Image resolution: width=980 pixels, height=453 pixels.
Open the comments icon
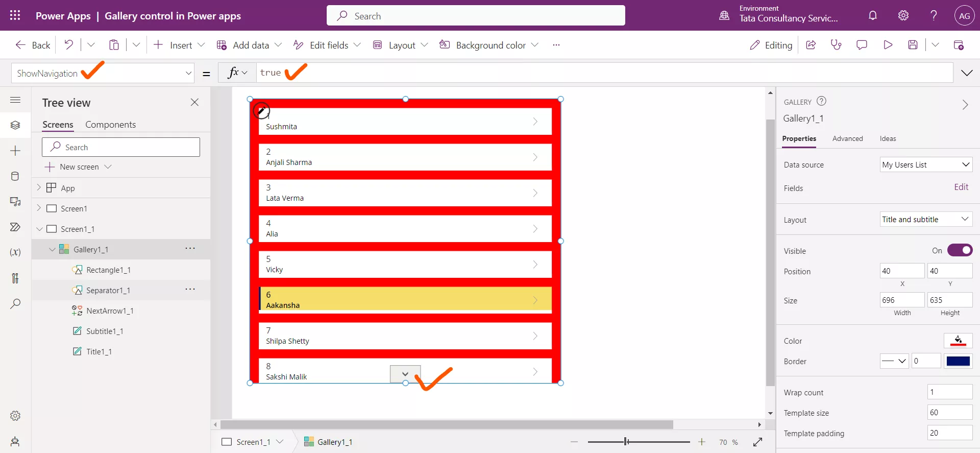862,45
